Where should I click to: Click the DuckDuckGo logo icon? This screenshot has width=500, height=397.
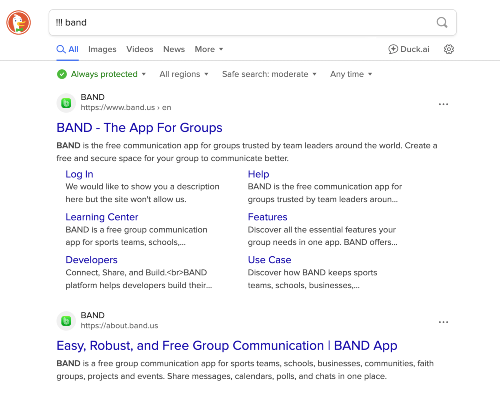[19, 22]
